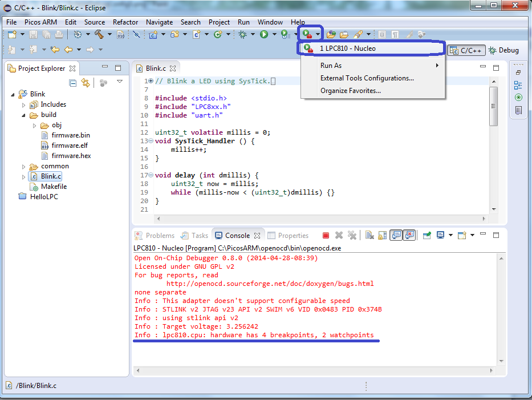Click the New C Source File icon
The image size is (532, 400).
pyautogui.click(x=197, y=34)
